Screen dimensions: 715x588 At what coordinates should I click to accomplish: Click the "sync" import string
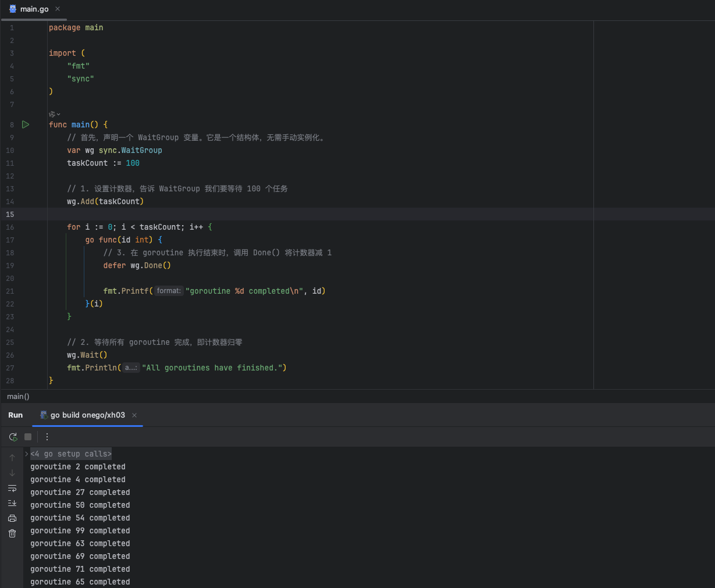pyautogui.click(x=80, y=79)
